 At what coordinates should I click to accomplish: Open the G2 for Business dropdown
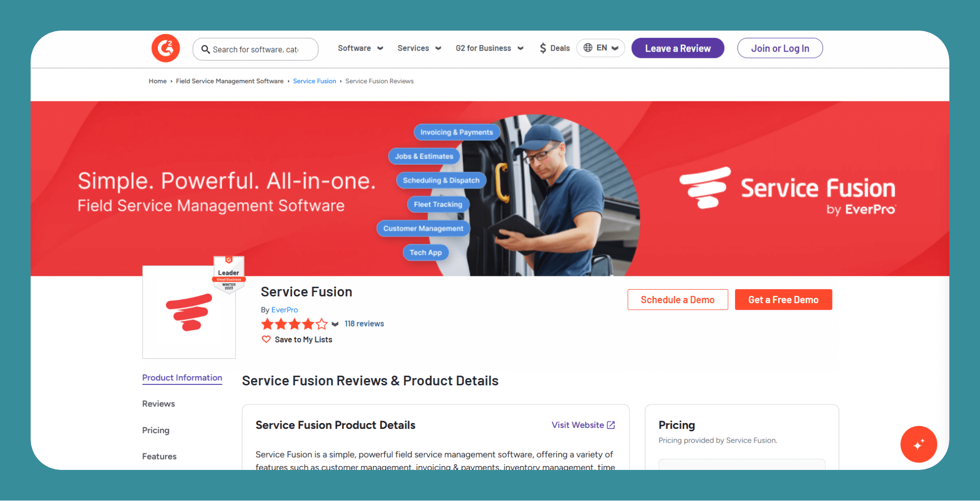(x=490, y=48)
